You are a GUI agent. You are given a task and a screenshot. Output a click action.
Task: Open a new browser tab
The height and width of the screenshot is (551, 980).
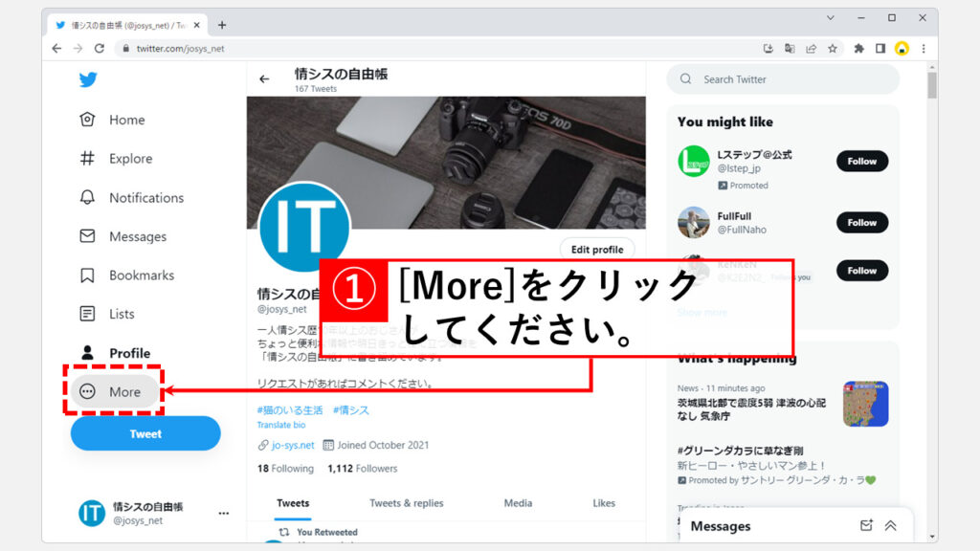pos(222,25)
